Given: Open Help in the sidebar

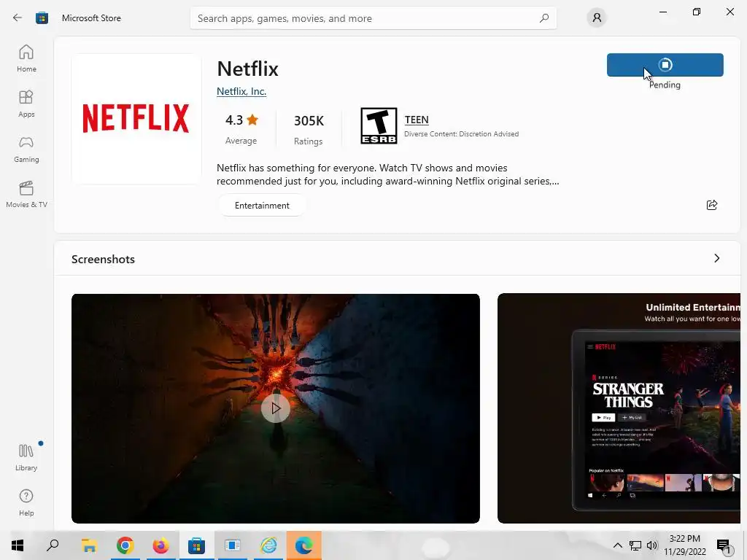Looking at the screenshot, I should [26, 502].
